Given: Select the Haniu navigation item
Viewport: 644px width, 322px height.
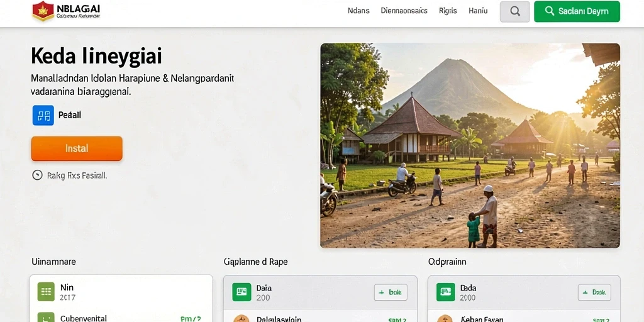Looking at the screenshot, I should pyautogui.click(x=478, y=11).
